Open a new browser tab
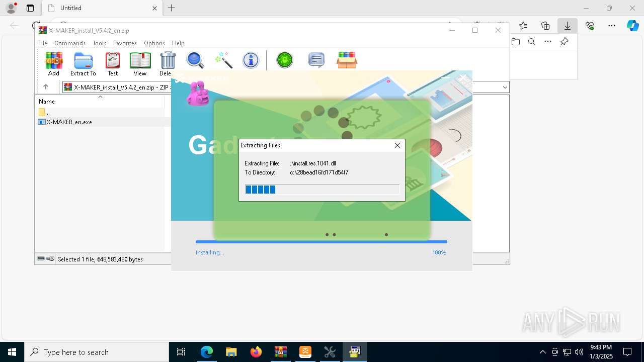Image resolution: width=644 pixels, height=362 pixels. tap(172, 8)
